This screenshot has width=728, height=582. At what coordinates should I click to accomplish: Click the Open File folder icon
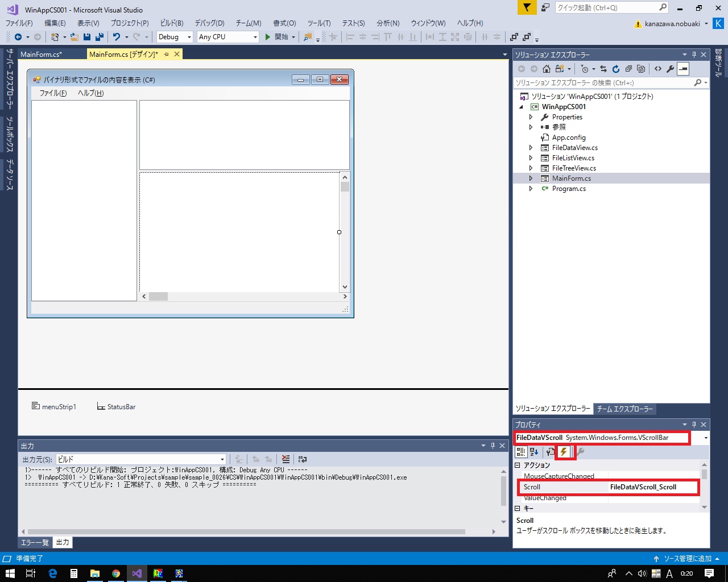pos(75,37)
